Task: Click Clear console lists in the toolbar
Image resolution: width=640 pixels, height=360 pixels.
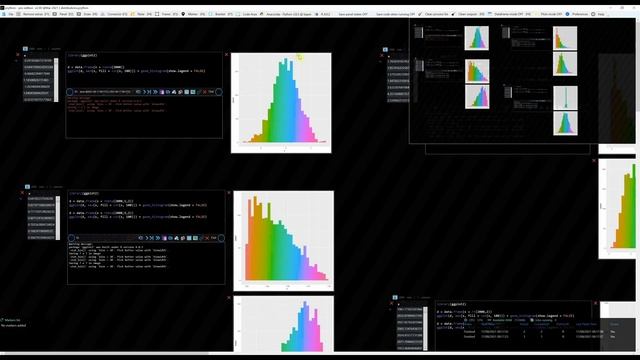Action: pos(433,14)
